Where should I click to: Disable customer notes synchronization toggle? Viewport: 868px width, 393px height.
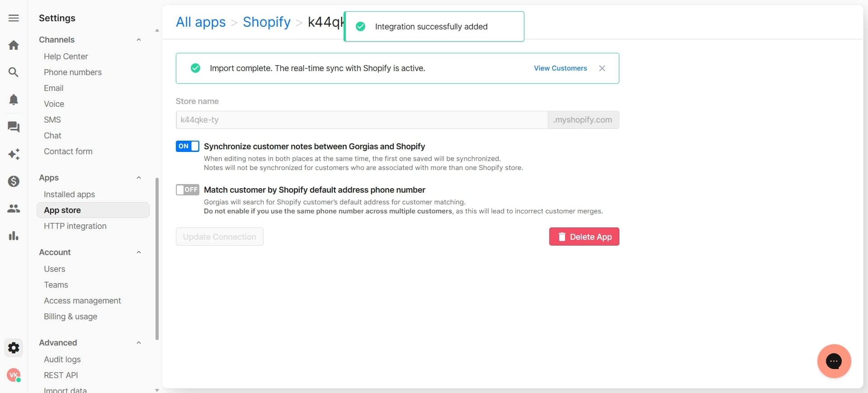(x=187, y=146)
